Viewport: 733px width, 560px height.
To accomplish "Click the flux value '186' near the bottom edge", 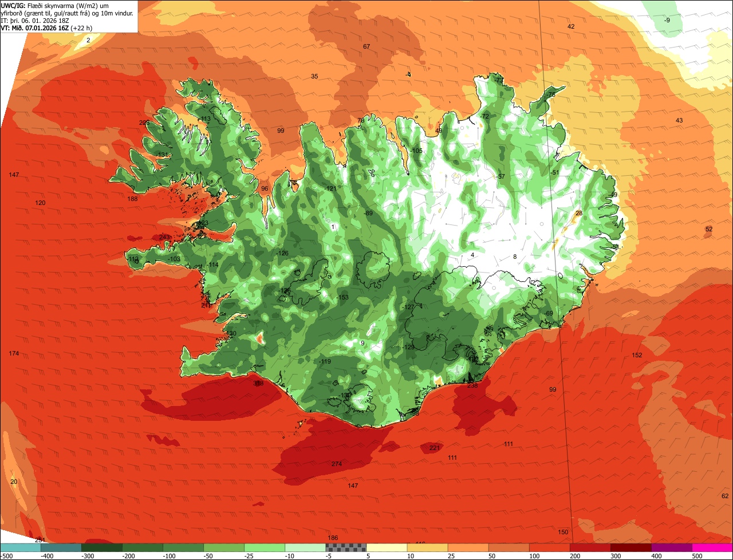I will (333, 538).
